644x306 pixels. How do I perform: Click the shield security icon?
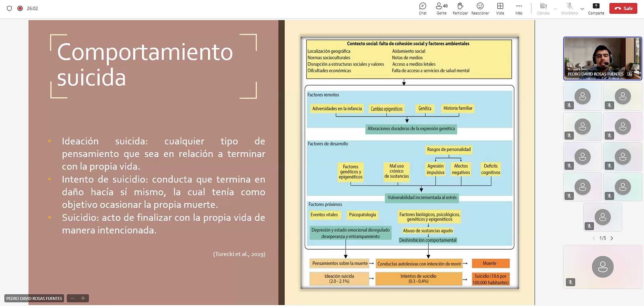(9, 8)
